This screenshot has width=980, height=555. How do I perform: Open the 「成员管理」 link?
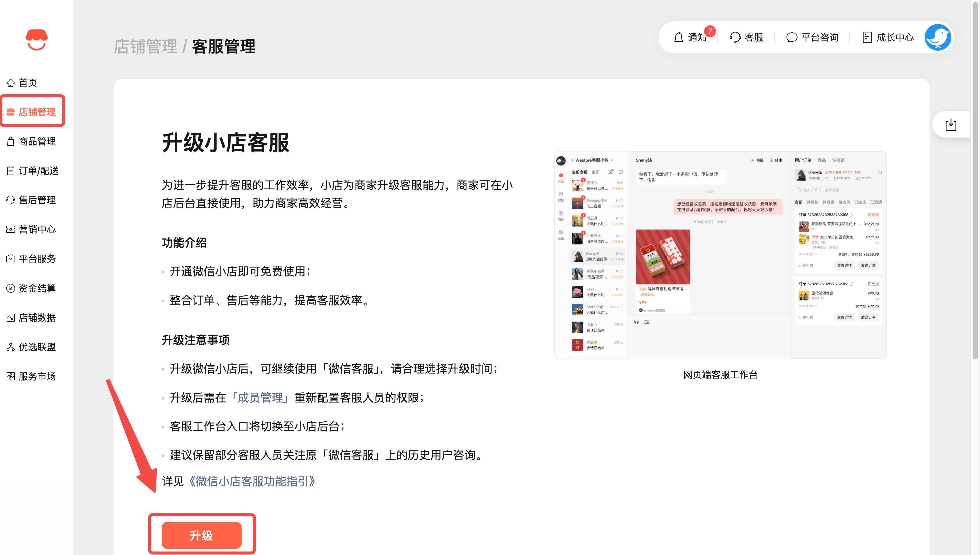pos(260,398)
